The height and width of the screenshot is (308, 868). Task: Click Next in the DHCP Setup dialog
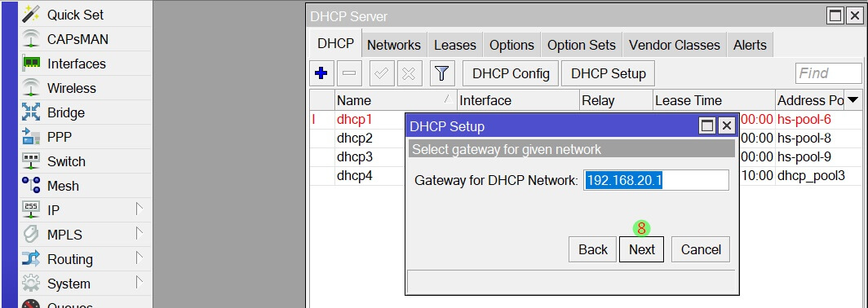pyautogui.click(x=641, y=249)
